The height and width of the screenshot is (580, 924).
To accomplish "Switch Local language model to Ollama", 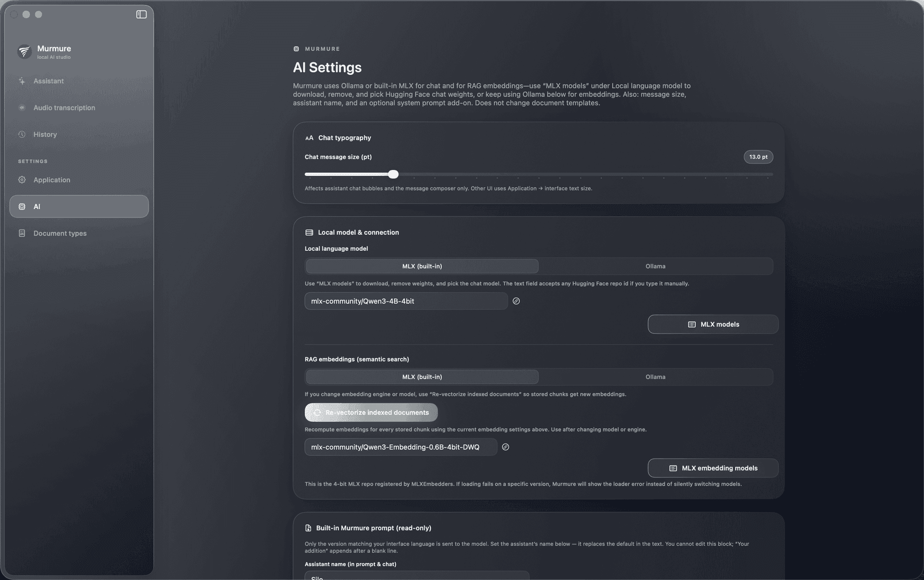I will (x=656, y=266).
